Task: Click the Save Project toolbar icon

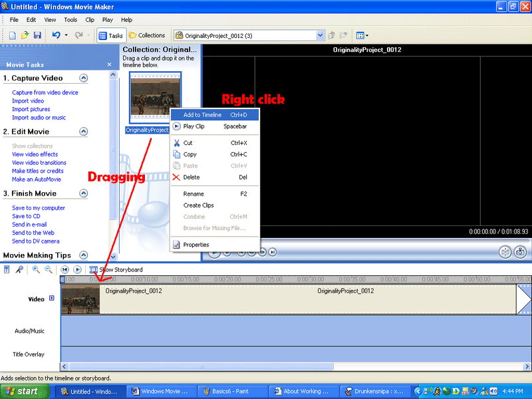Action: pos(37,35)
